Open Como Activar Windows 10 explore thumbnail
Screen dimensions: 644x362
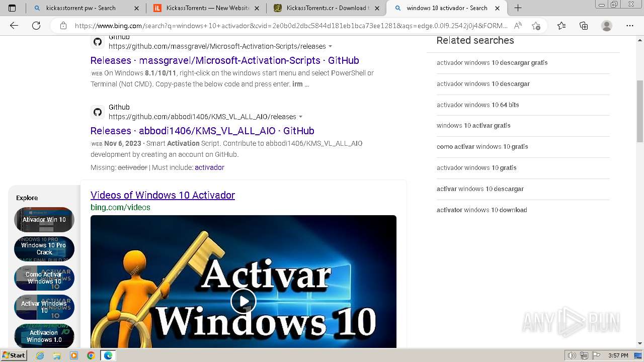coord(44,278)
